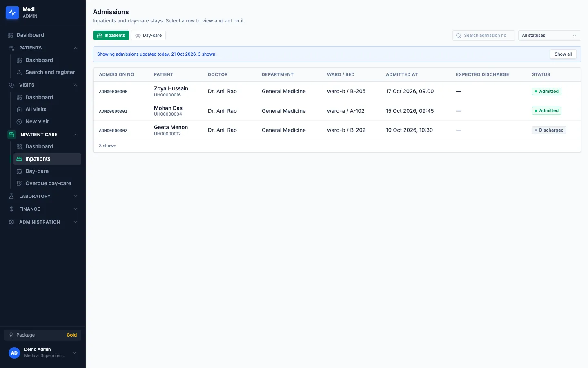Expand the Finance section
The image size is (588, 368).
click(43, 209)
